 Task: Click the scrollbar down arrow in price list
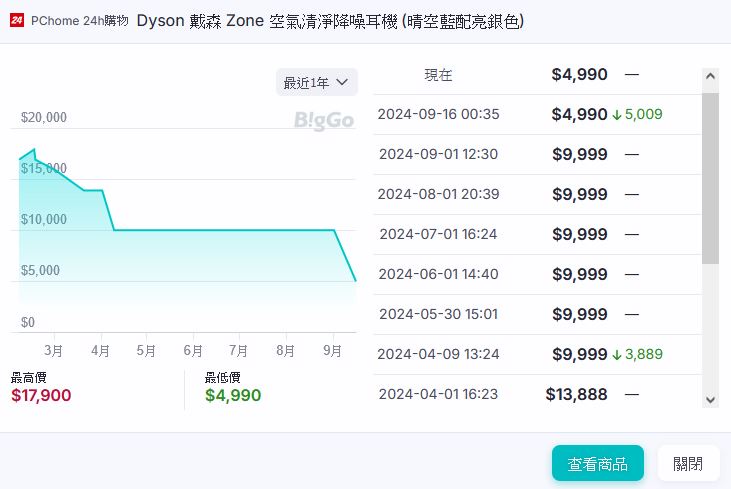710,399
